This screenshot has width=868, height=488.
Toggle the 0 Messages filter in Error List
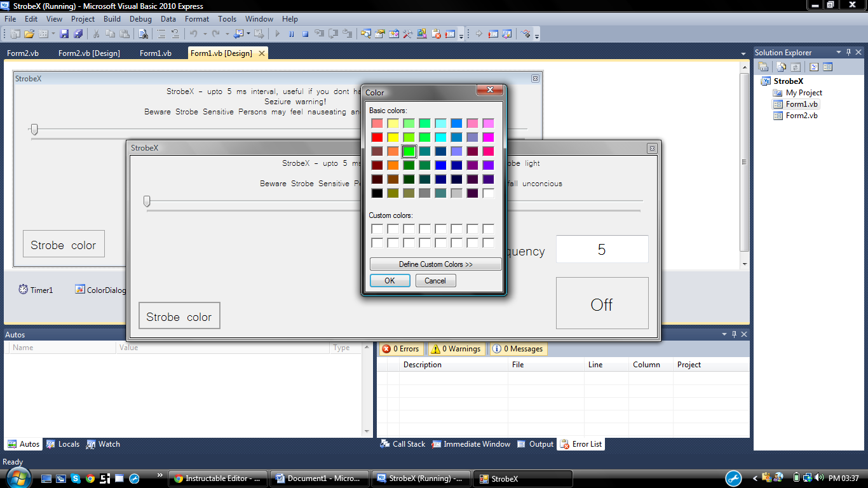(517, 348)
